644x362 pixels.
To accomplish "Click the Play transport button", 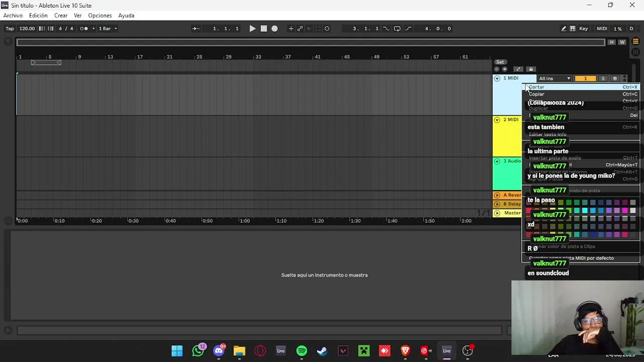I will coord(253,29).
